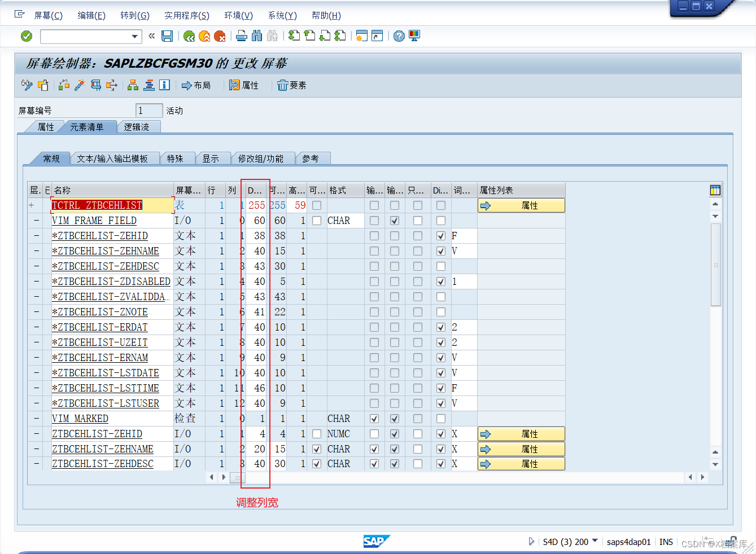Open the S4D system status dropdown arrow
This screenshot has width=756, height=554.
(x=595, y=541)
